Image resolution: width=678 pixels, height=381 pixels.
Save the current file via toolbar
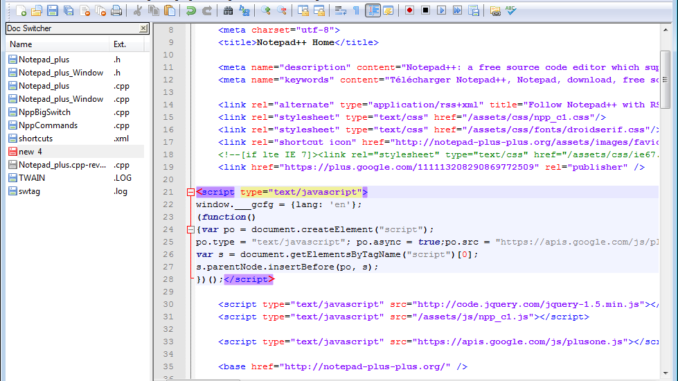(x=53, y=11)
